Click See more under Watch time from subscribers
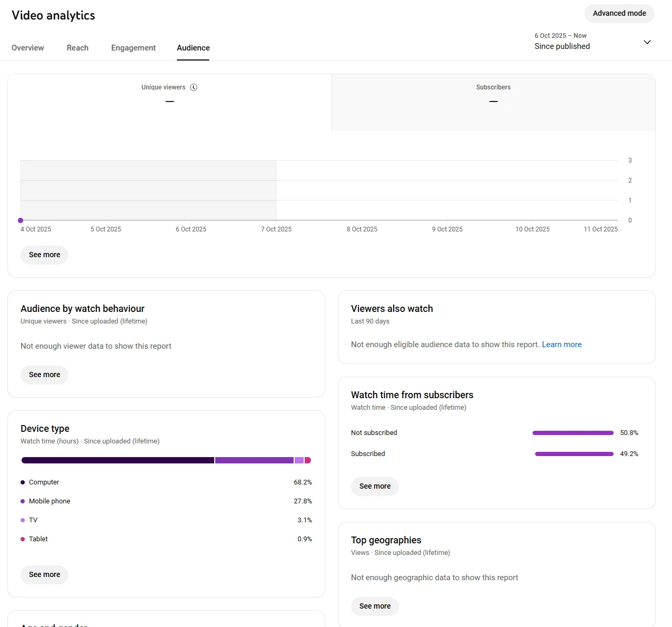 (x=375, y=486)
